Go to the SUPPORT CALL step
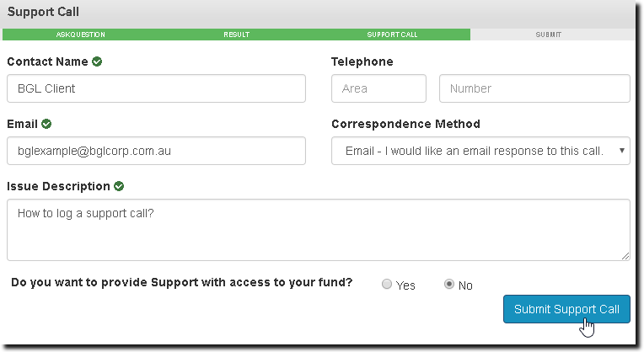Screen dimensions: 644x352 pos(392,35)
